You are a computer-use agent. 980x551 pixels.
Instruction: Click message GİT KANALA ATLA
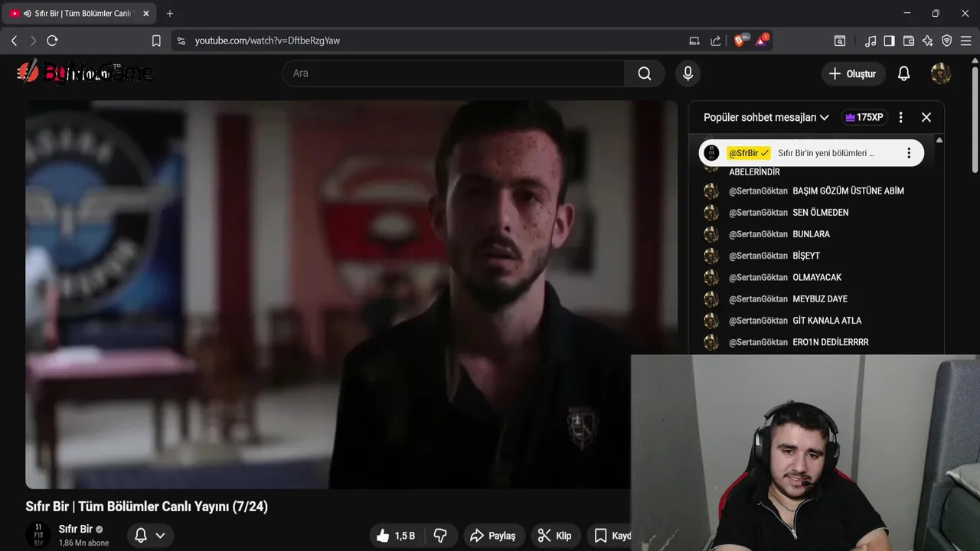827,321
